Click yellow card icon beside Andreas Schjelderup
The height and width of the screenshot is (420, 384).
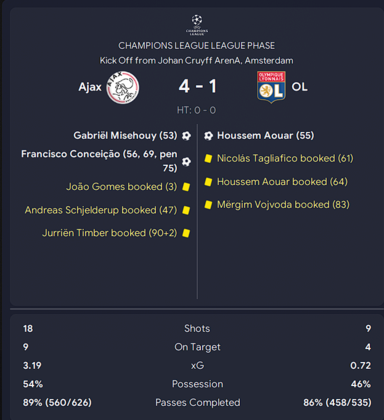pyautogui.click(x=186, y=210)
